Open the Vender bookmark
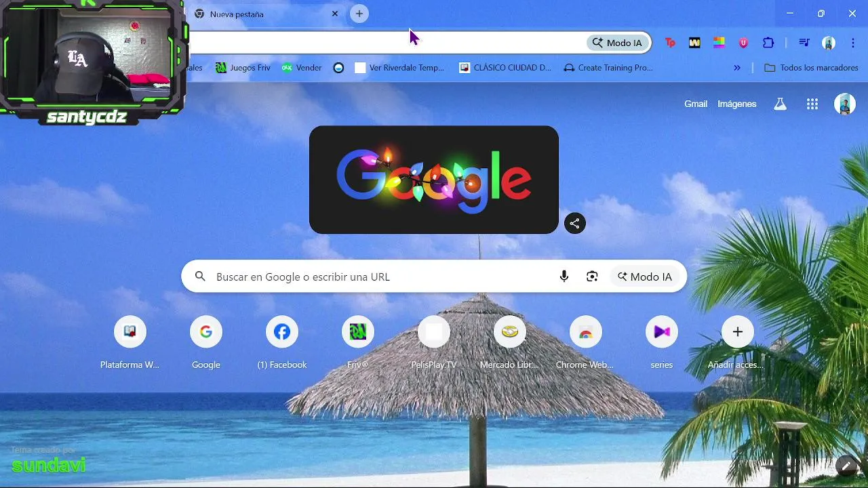868x488 pixels. [302, 68]
